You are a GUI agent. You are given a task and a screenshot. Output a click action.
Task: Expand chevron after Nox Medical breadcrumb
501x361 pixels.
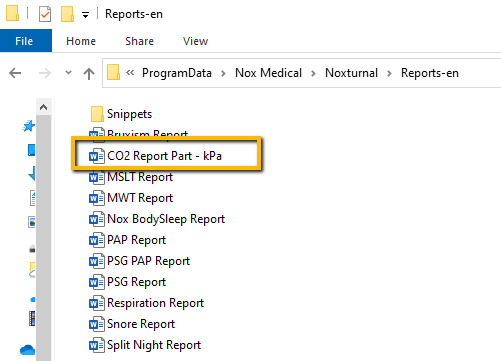click(313, 73)
